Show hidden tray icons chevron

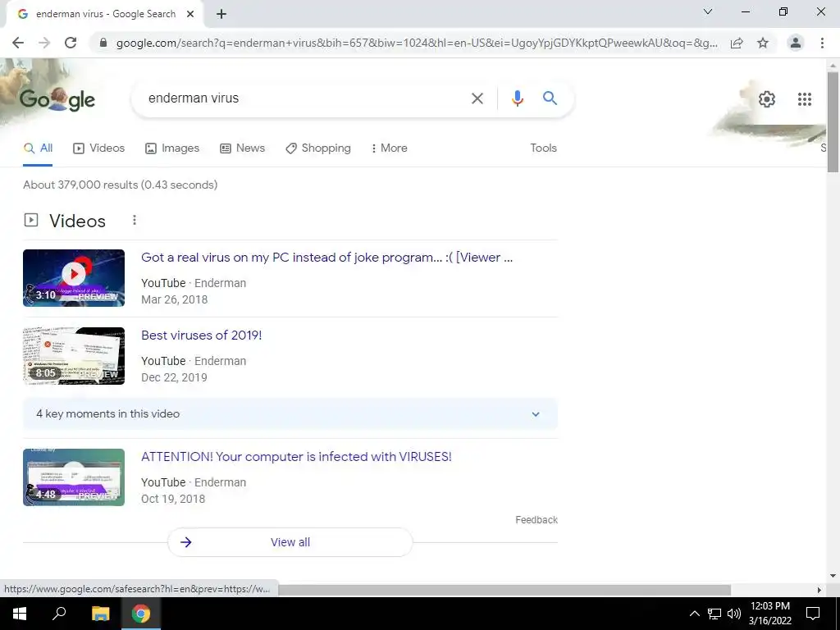pos(694,614)
